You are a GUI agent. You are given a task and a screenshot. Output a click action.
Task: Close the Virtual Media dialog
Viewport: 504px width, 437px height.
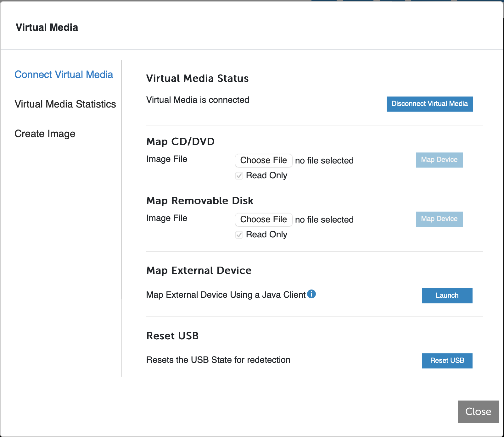pos(478,412)
